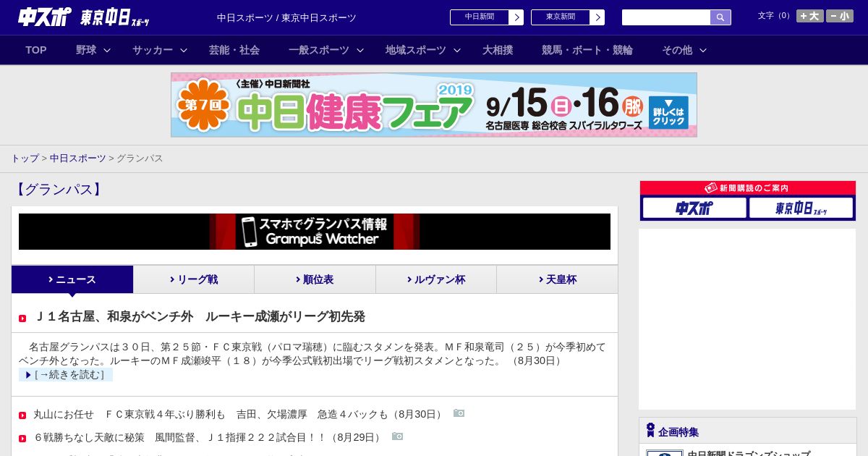The height and width of the screenshot is (456, 868).
Task: Go to TOP in navigation bar
Action: pos(36,50)
